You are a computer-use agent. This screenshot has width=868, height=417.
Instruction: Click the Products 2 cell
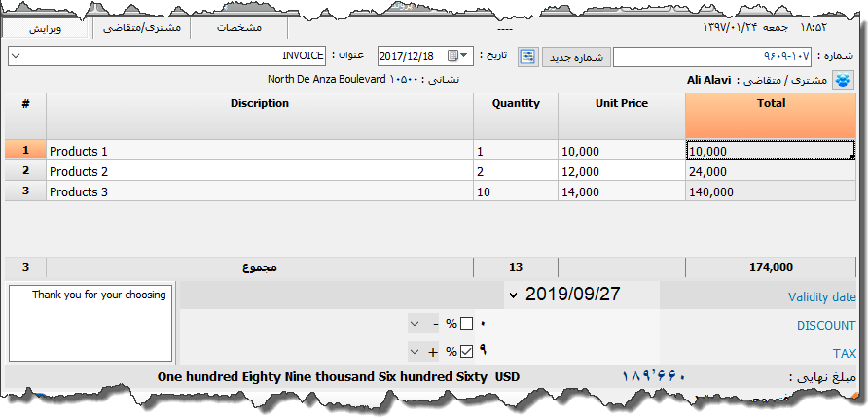point(260,171)
